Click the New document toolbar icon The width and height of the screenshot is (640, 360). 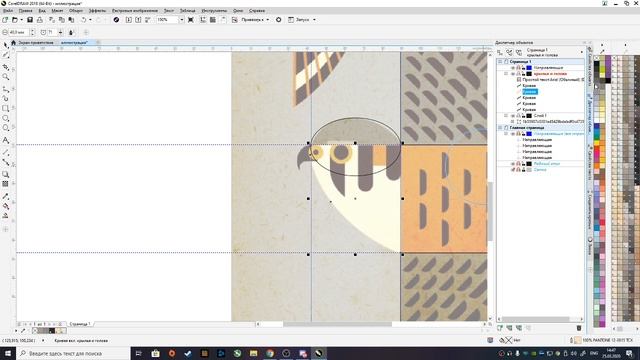(5, 20)
